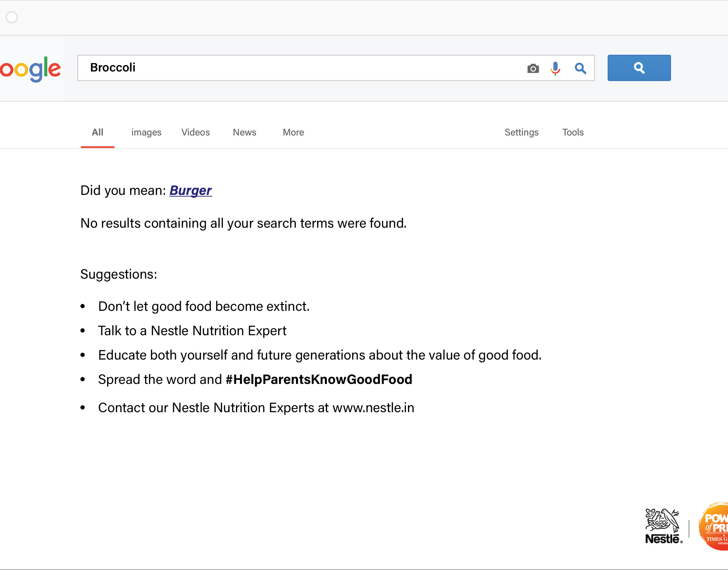This screenshot has height=570, width=728.
Task: Open Settings in results bar
Action: click(522, 133)
